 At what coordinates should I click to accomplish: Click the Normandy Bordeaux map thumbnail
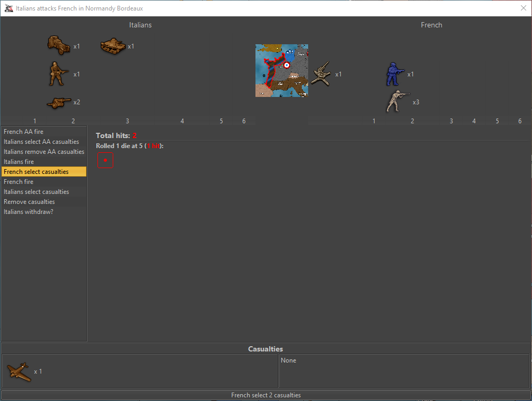coord(281,71)
